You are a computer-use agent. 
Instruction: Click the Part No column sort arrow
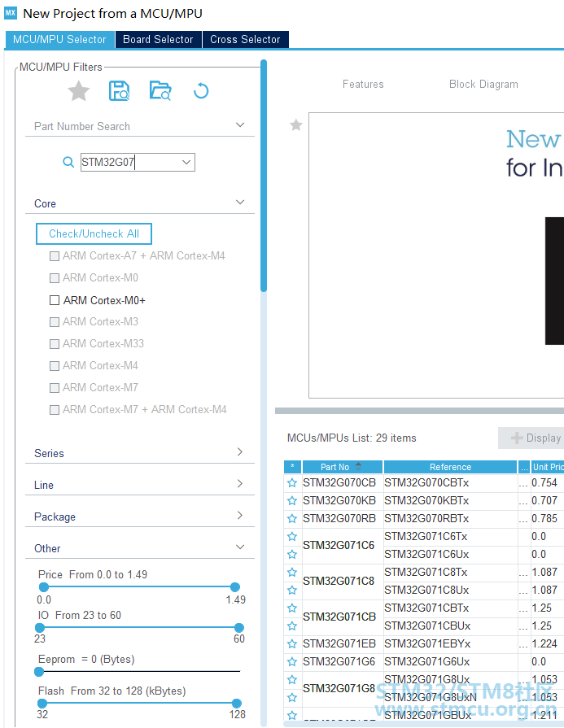(x=358, y=467)
